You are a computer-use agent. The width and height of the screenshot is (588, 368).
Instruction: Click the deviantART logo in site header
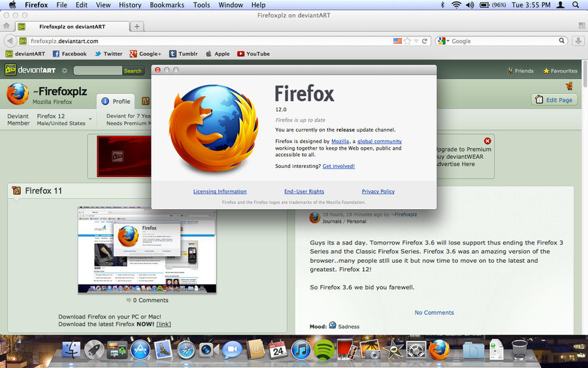[30, 70]
